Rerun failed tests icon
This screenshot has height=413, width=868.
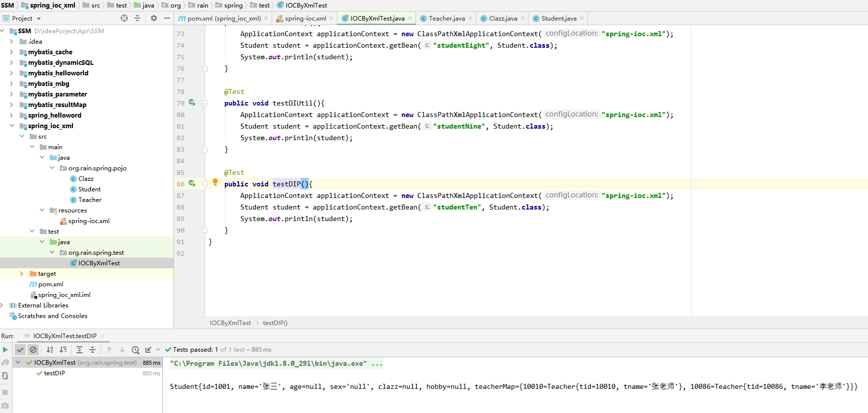[x=5, y=363]
